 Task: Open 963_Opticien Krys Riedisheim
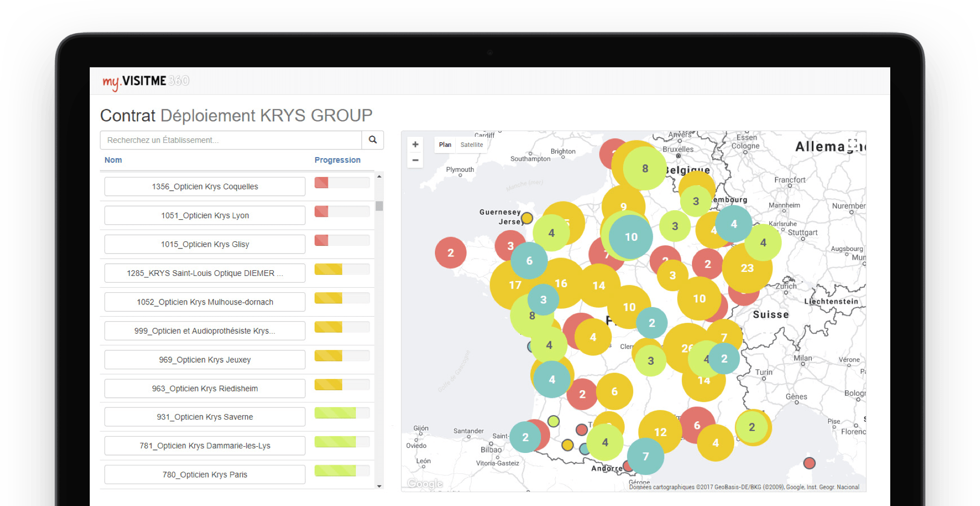pos(205,388)
